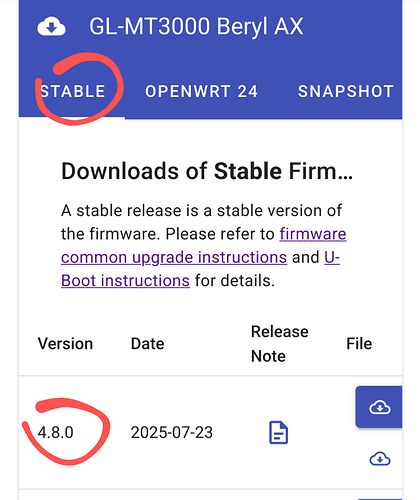Click the cloud download icon beside GL-MT3000 title
The width and height of the screenshot is (420, 500).
click(x=51, y=27)
